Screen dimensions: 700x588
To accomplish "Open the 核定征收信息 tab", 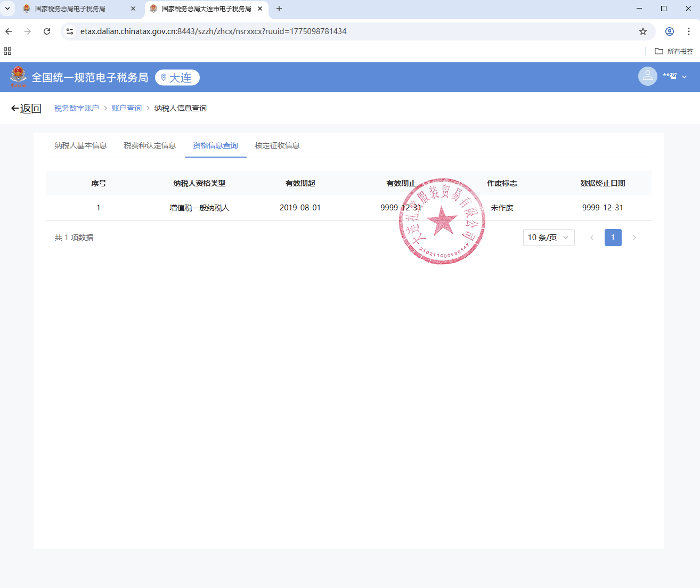I will pos(277,145).
